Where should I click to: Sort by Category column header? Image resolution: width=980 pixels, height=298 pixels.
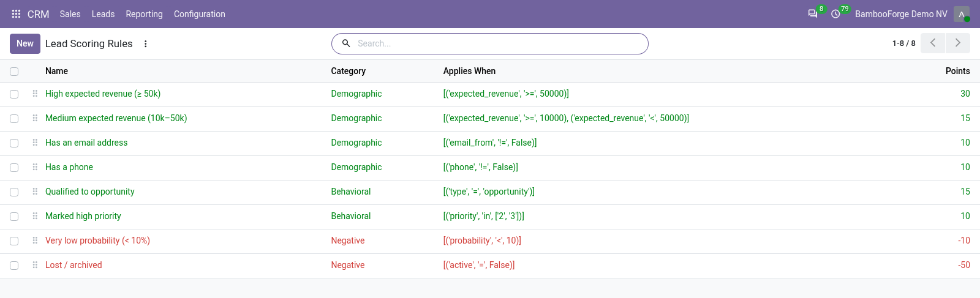pyautogui.click(x=348, y=71)
